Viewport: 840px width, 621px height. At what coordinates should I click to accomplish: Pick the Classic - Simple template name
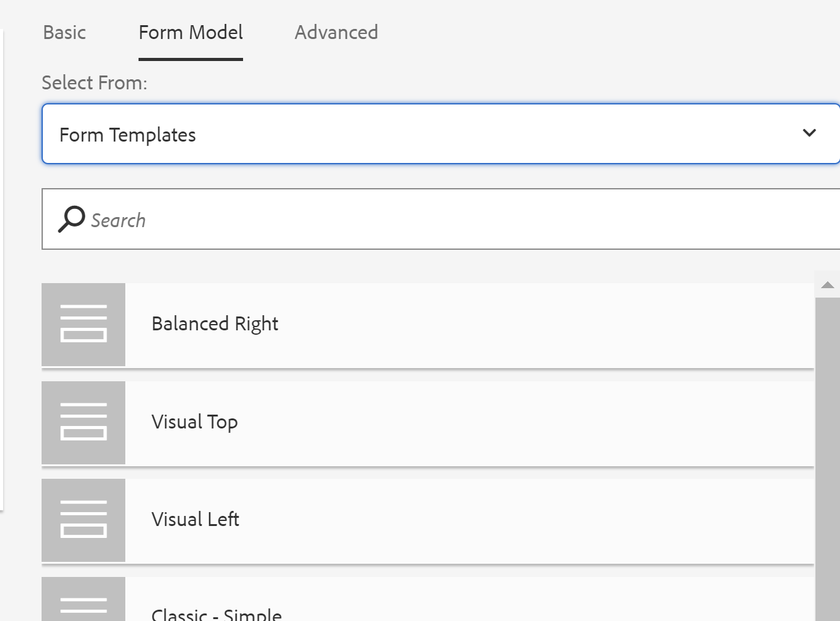click(x=217, y=613)
